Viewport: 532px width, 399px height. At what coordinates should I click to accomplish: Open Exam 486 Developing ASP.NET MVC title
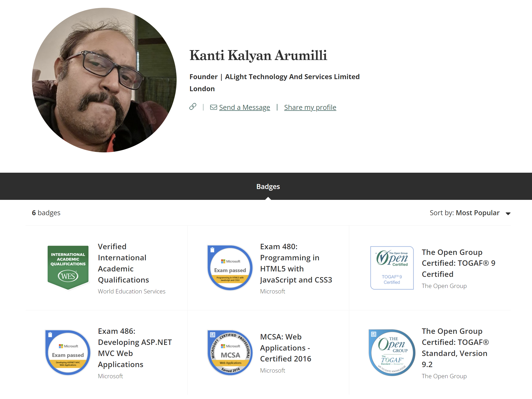(x=135, y=348)
